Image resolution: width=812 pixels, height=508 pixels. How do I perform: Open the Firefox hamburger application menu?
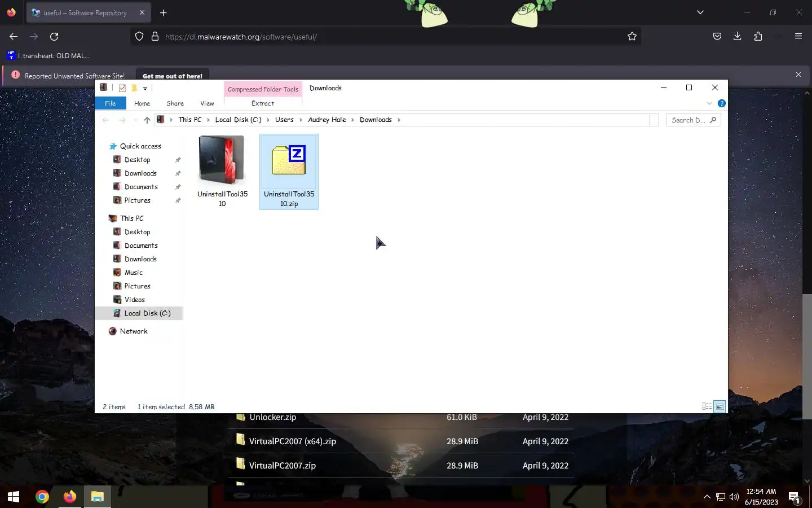click(x=798, y=36)
